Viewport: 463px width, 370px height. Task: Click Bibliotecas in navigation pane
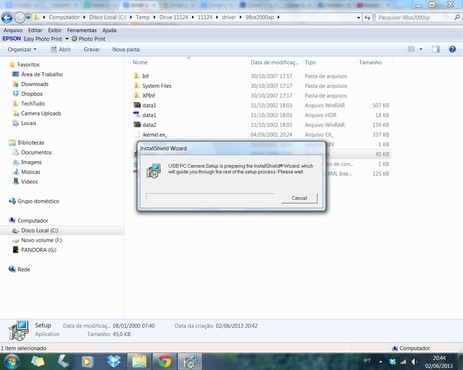pos(26,143)
